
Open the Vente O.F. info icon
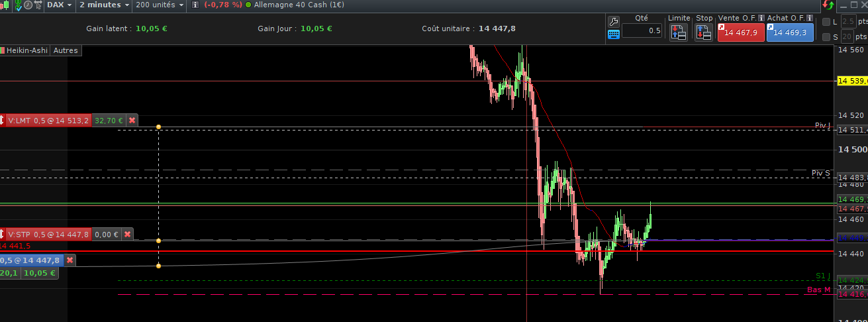coord(761,18)
